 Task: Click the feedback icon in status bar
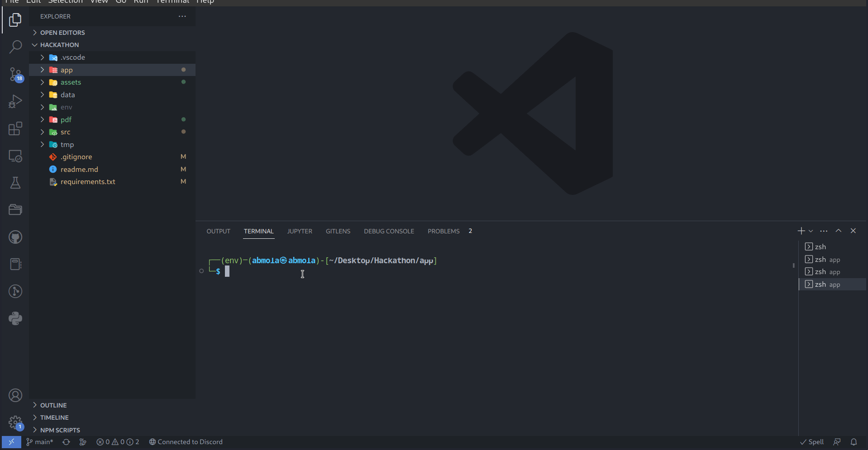(837, 442)
